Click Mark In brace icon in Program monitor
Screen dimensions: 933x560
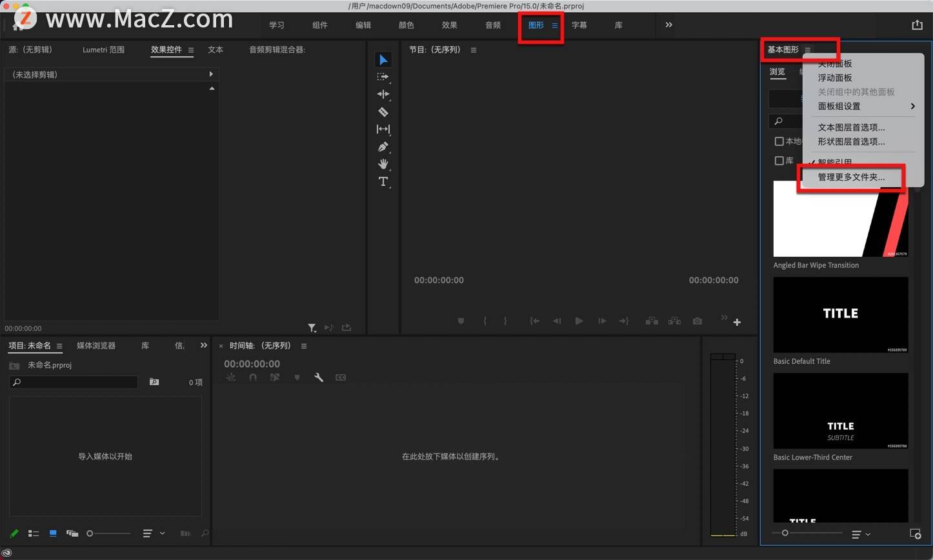click(x=485, y=321)
